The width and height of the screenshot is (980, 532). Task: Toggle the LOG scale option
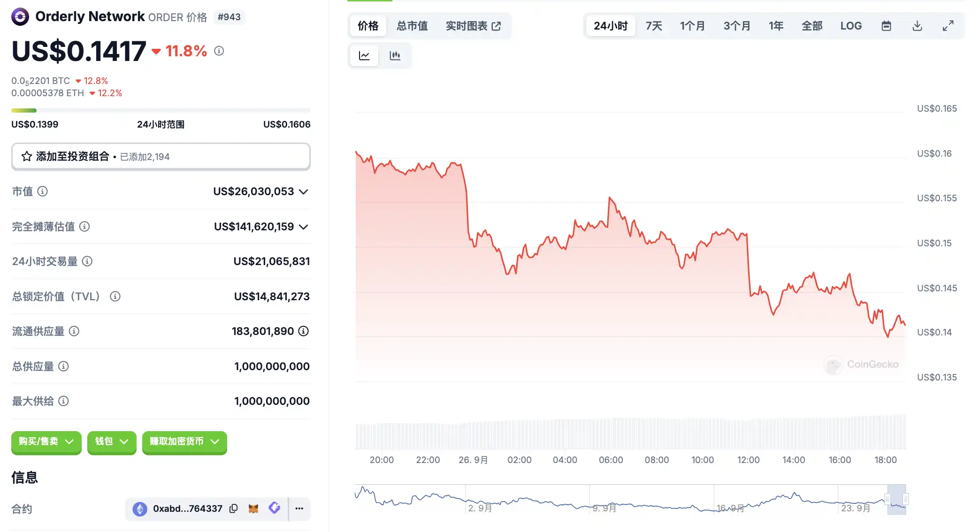(851, 26)
